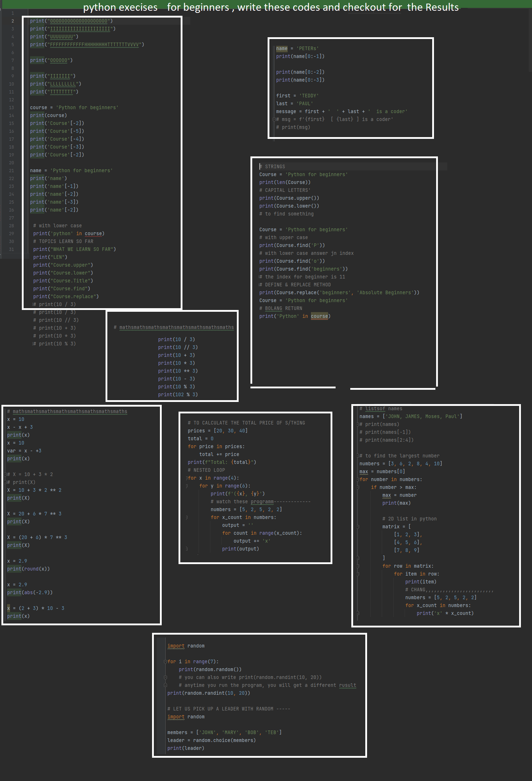Place cursor on 'print(round(x))' line
532x781 pixels.
(28, 569)
